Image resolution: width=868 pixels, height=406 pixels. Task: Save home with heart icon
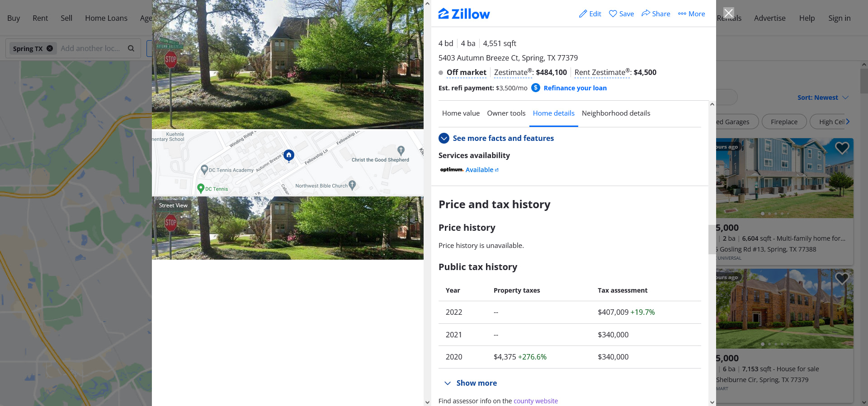click(613, 14)
